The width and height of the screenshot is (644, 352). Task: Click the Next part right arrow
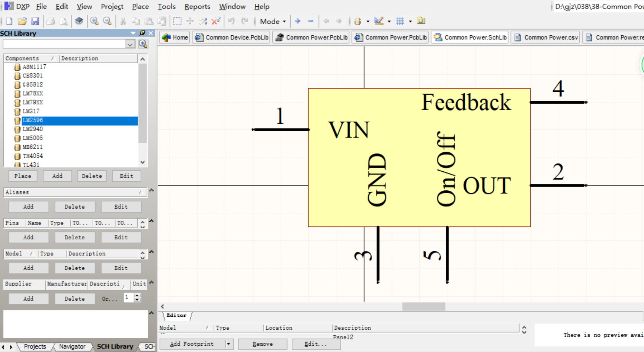(x=339, y=21)
